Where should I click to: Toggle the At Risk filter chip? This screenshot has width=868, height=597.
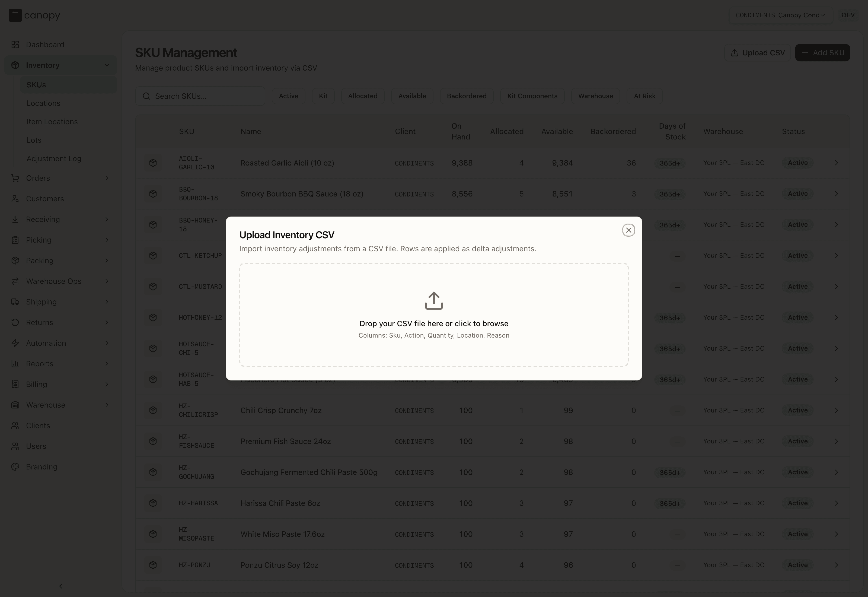pyautogui.click(x=644, y=96)
